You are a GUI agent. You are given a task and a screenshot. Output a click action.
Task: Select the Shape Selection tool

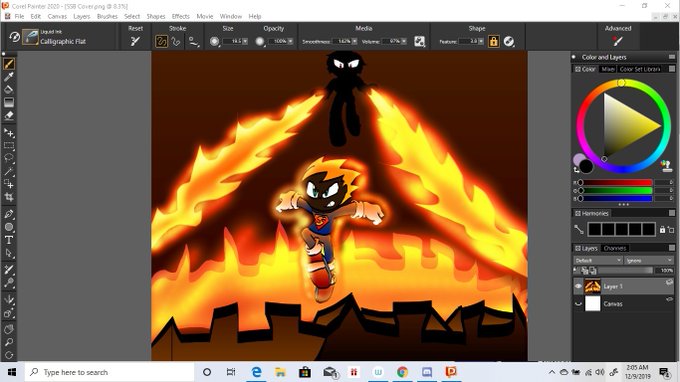coord(9,253)
